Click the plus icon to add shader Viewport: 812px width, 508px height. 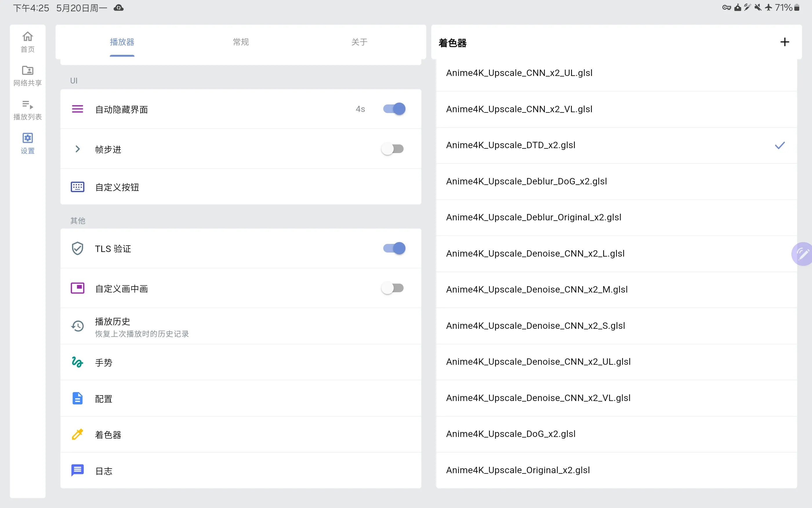[784, 42]
